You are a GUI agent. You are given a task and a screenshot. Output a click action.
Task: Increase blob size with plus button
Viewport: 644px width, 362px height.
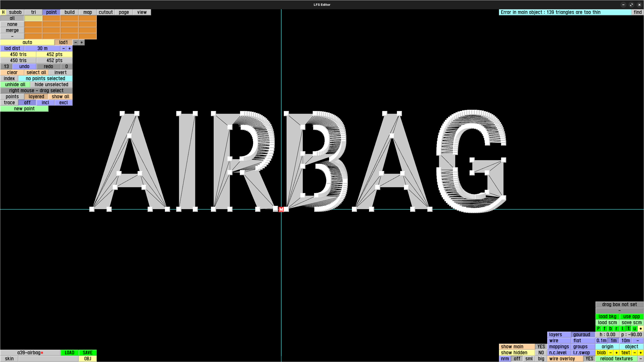point(617,353)
